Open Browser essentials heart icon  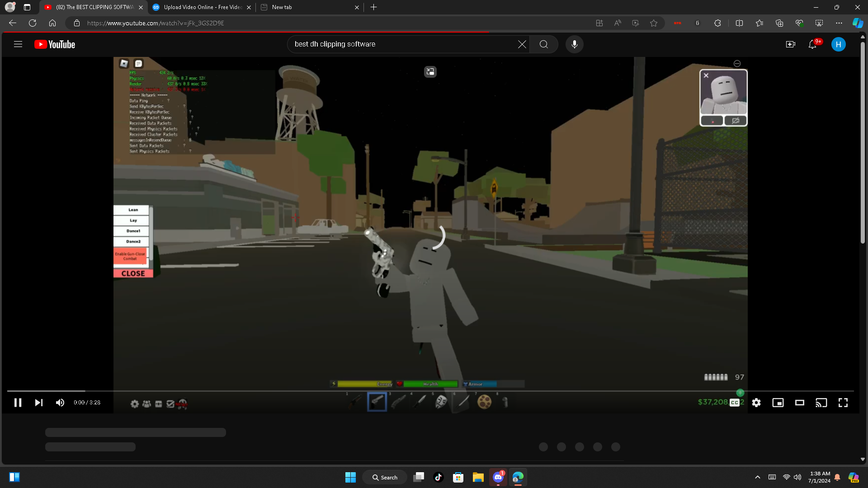click(x=799, y=23)
